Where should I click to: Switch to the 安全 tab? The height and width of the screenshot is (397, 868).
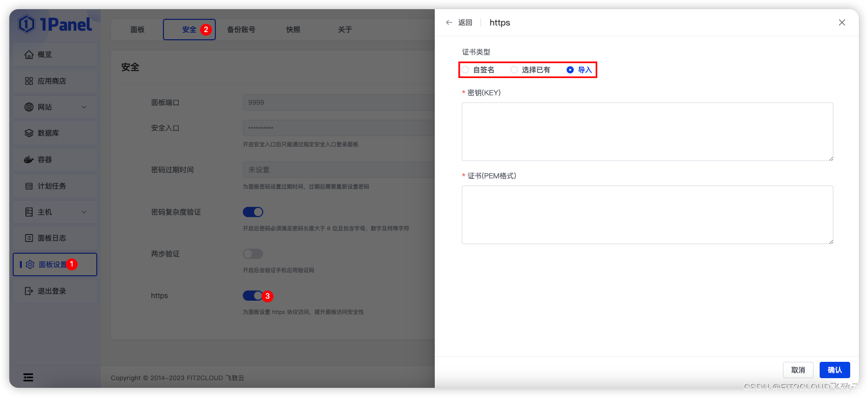189,30
